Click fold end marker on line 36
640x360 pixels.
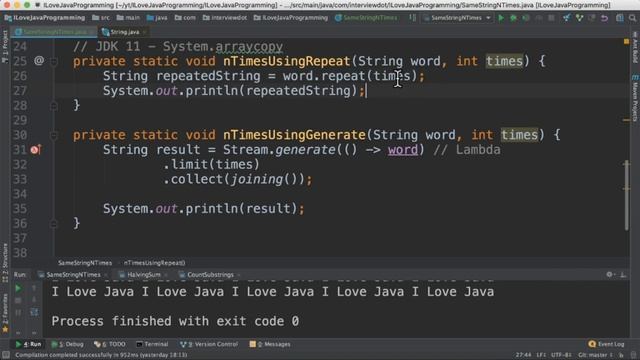click(53, 224)
